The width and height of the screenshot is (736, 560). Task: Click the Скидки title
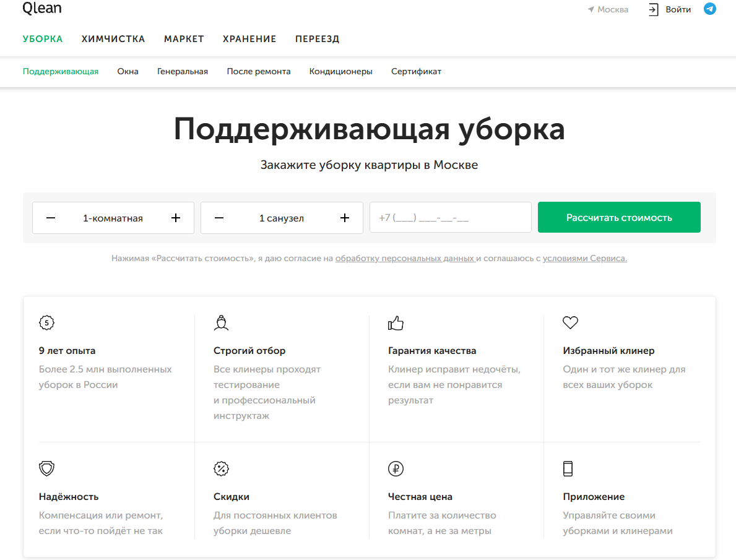click(x=232, y=497)
